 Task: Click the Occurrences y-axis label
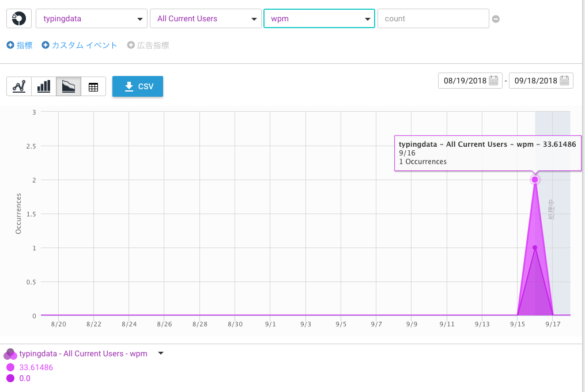click(x=18, y=214)
